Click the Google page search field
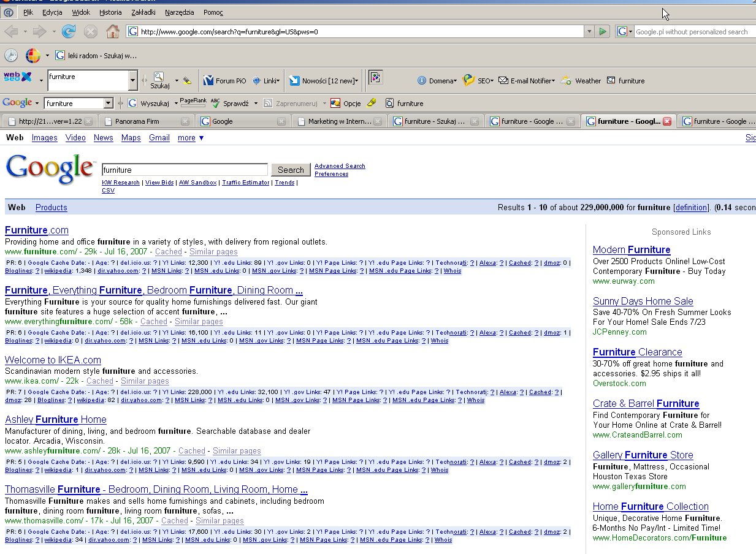The image size is (756, 554). pos(185,170)
